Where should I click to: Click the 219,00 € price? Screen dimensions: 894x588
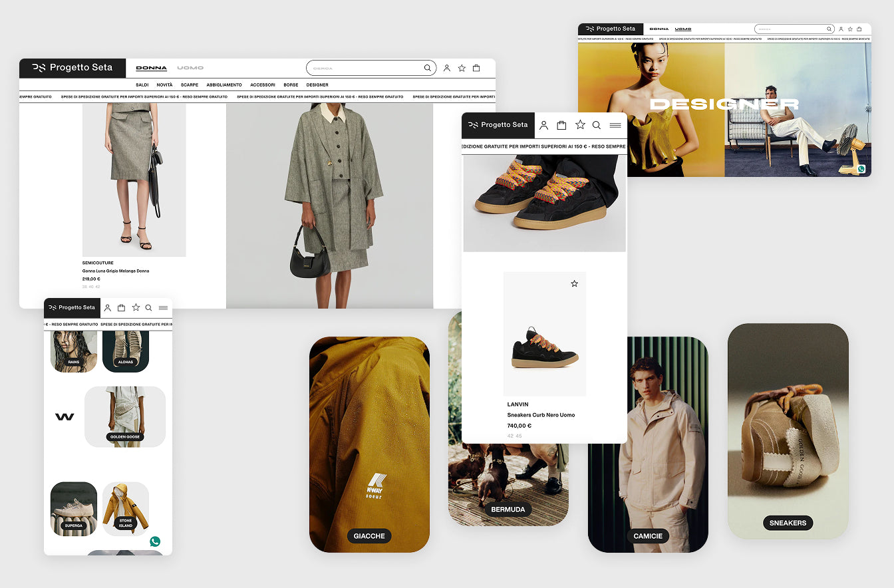click(92, 279)
